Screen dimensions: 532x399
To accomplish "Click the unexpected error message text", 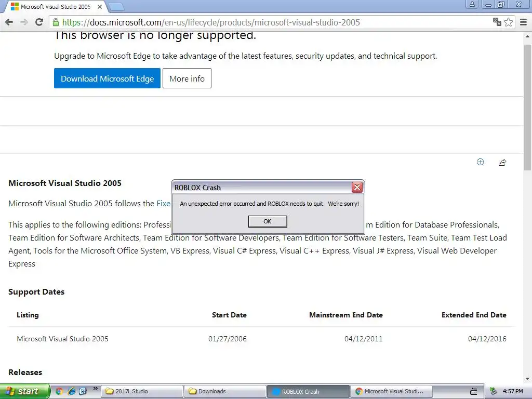I will point(269,204).
